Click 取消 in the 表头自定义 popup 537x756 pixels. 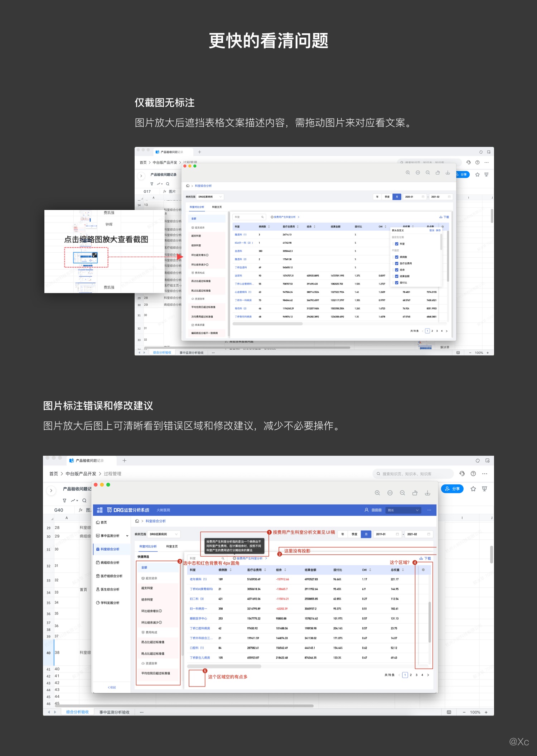point(432,230)
